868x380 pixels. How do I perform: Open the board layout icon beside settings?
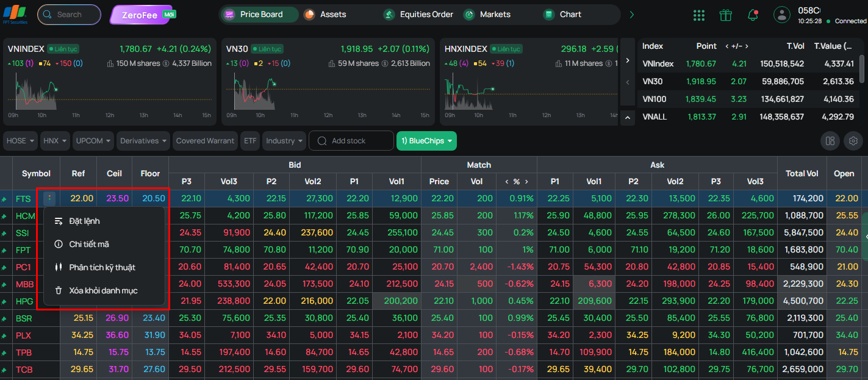coord(830,141)
